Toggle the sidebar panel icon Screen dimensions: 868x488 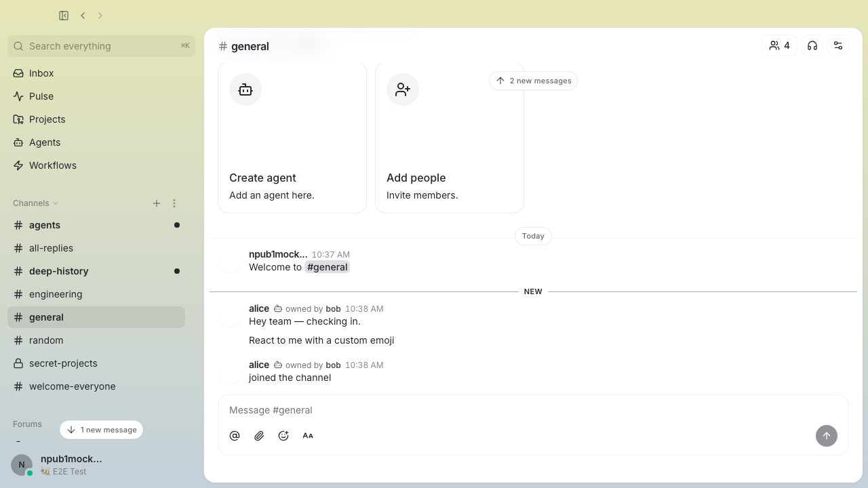point(64,16)
